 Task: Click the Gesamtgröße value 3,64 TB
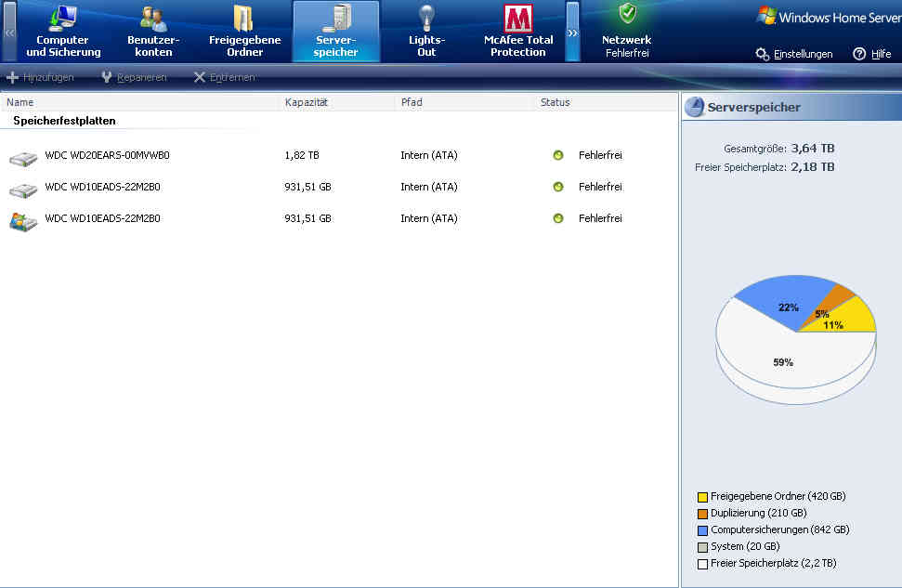(812, 149)
